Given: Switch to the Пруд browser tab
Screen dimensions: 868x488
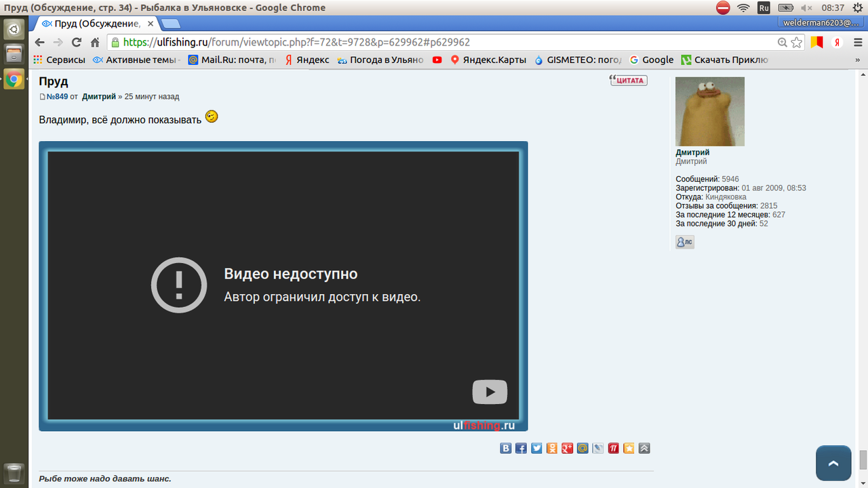Looking at the screenshot, I should pyautogui.click(x=95, y=22).
